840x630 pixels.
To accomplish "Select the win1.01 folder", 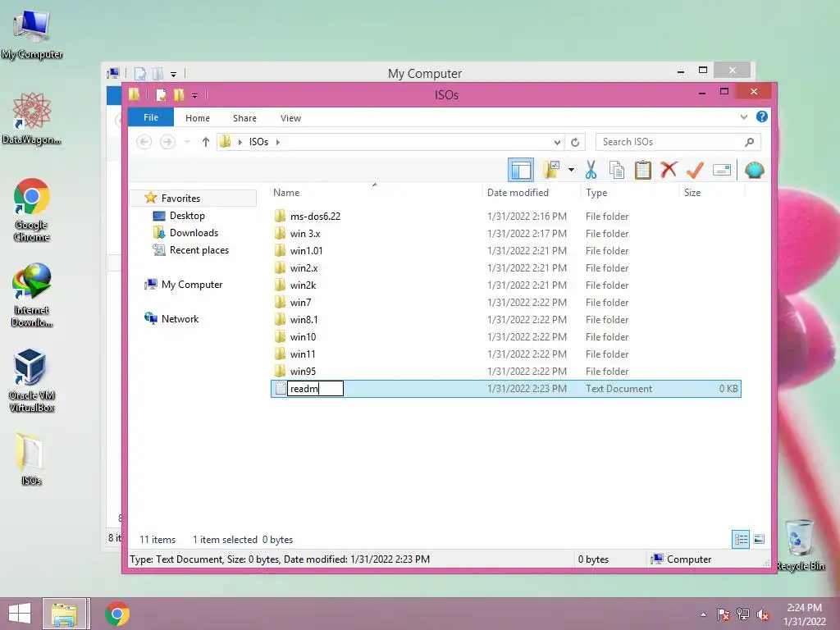I will pyautogui.click(x=307, y=251).
